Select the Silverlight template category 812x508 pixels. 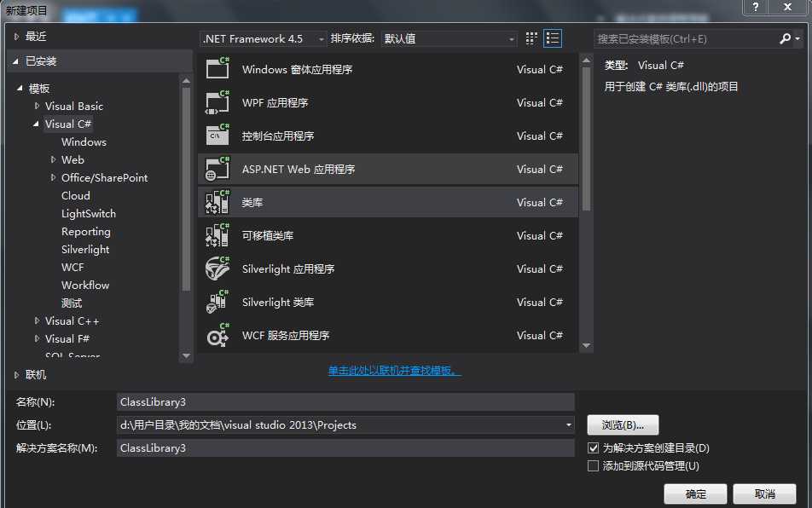pos(85,250)
